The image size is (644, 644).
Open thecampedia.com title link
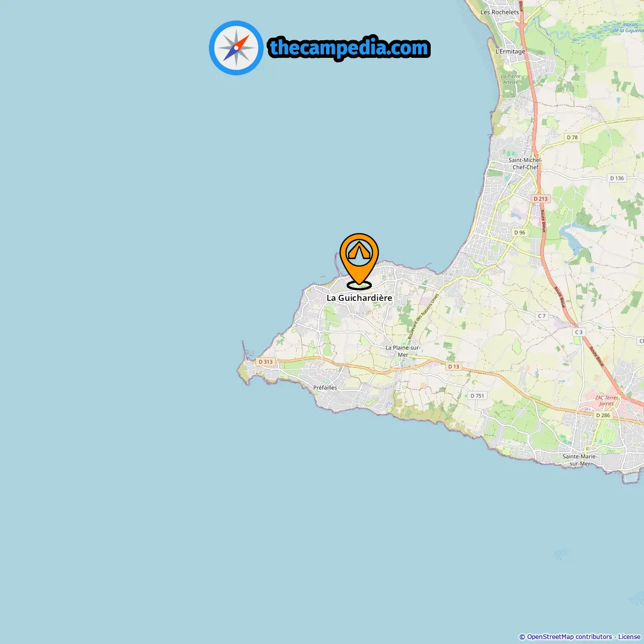coord(349,48)
